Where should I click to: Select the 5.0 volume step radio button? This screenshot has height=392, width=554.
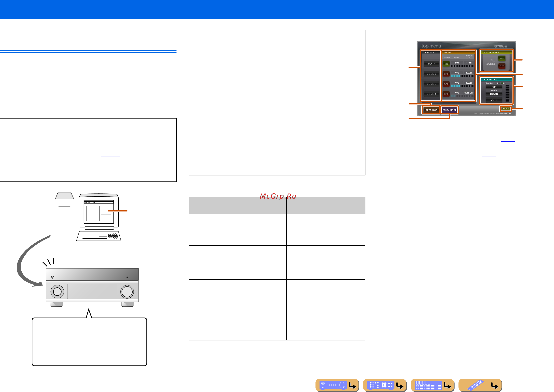pos(502,83)
